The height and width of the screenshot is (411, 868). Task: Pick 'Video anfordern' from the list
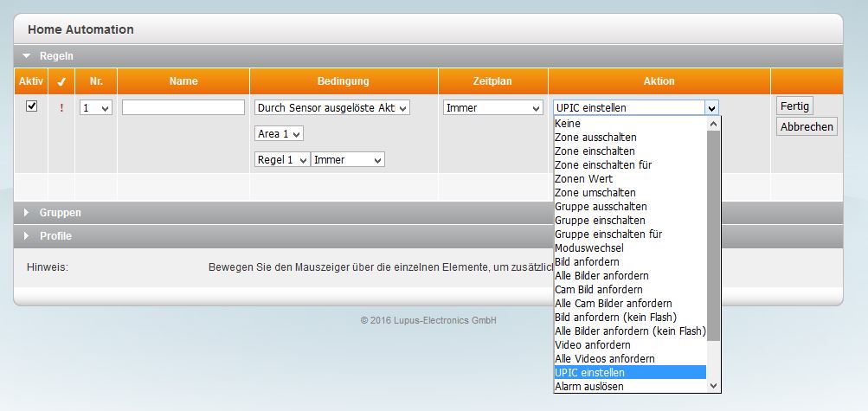[x=593, y=344]
